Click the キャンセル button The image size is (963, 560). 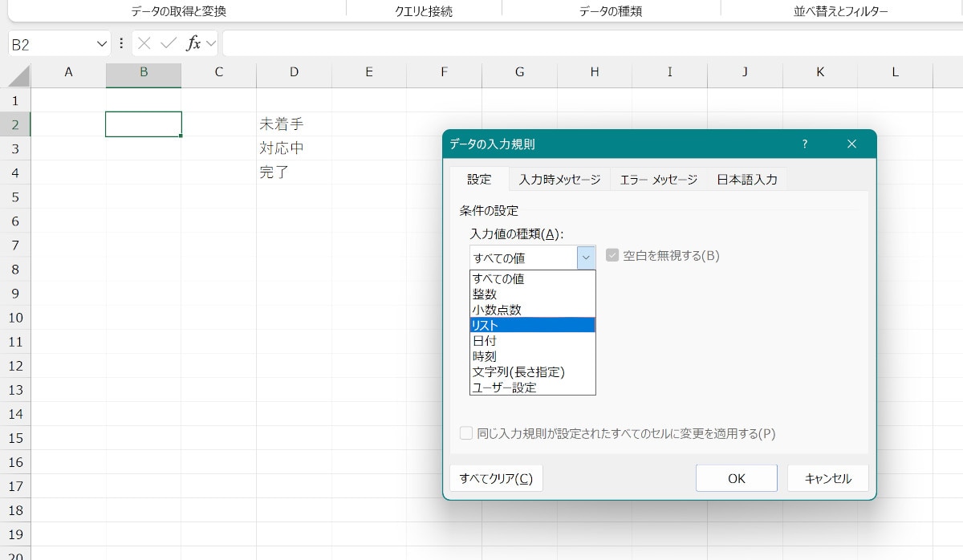tap(827, 478)
